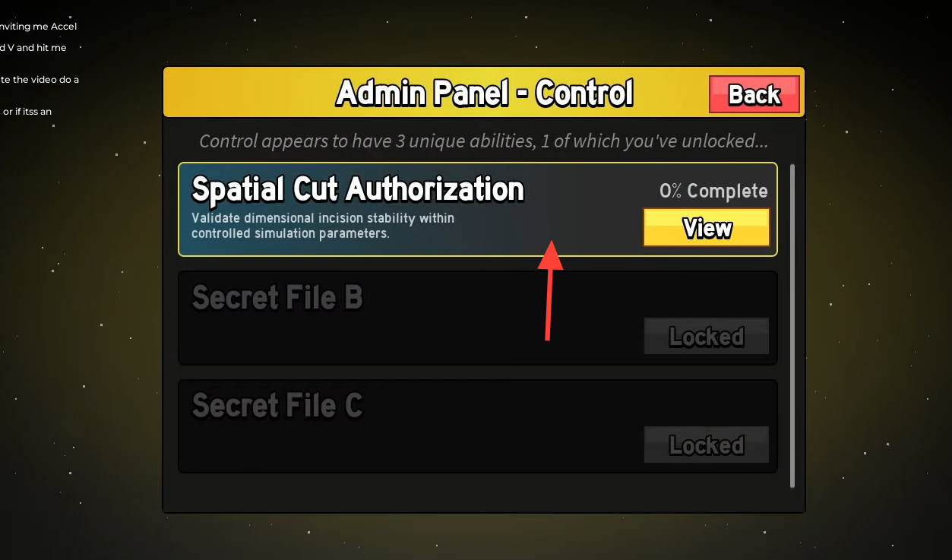Click chat line saying 'V and hit me'
The height and width of the screenshot is (560, 952).
[33, 48]
